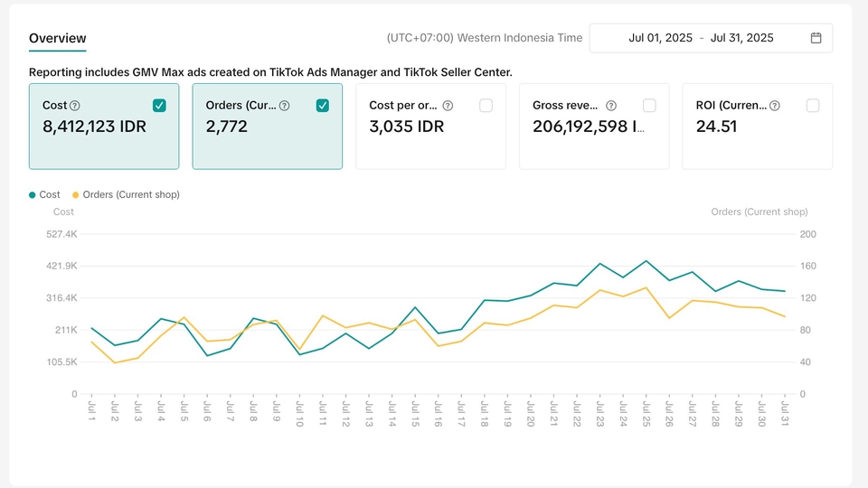This screenshot has width=868, height=488.
Task: Click the Gross revenue help icon
Action: coord(611,106)
